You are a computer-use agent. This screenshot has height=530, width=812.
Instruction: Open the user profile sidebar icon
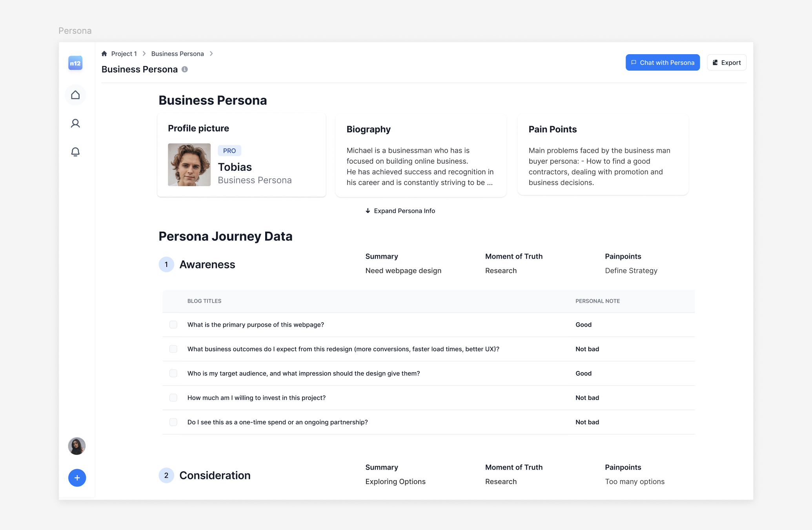[x=75, y=123]
